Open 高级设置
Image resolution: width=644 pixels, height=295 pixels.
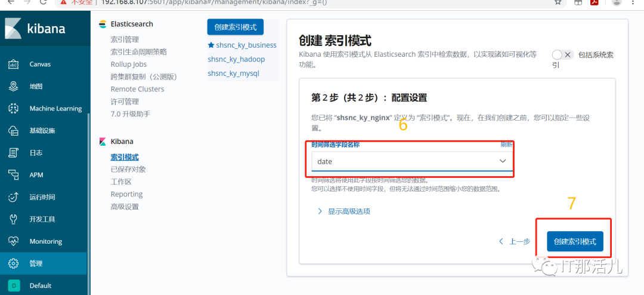[125, 207]
